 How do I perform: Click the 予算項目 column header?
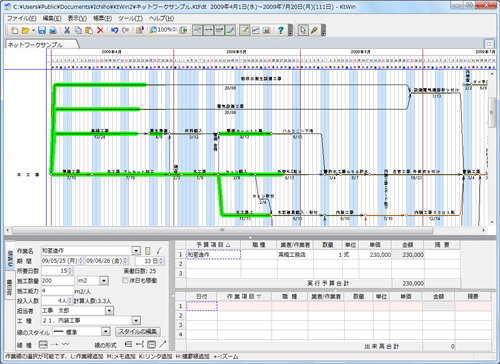213,245
